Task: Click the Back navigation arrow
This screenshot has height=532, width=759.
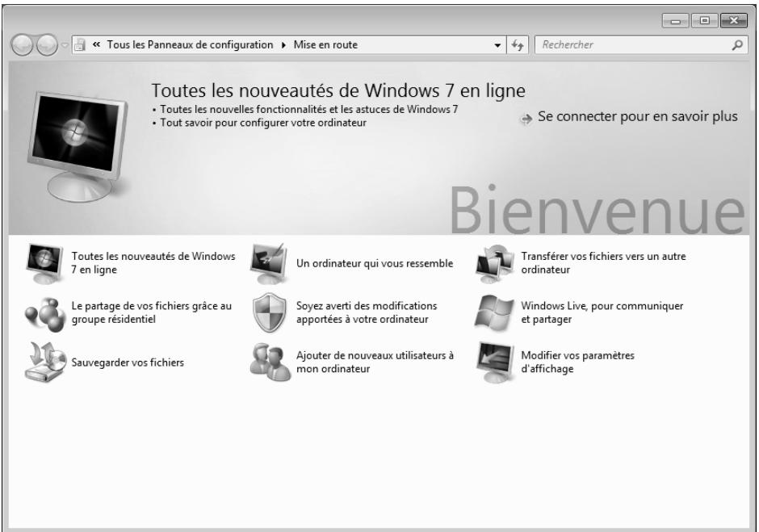Action: point(22,45)
